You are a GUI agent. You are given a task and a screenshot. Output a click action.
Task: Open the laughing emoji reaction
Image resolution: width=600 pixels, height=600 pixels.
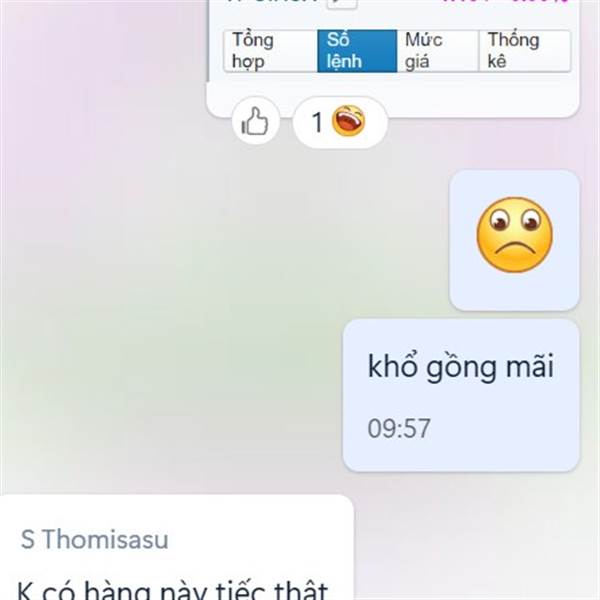(x=348, y=121)
